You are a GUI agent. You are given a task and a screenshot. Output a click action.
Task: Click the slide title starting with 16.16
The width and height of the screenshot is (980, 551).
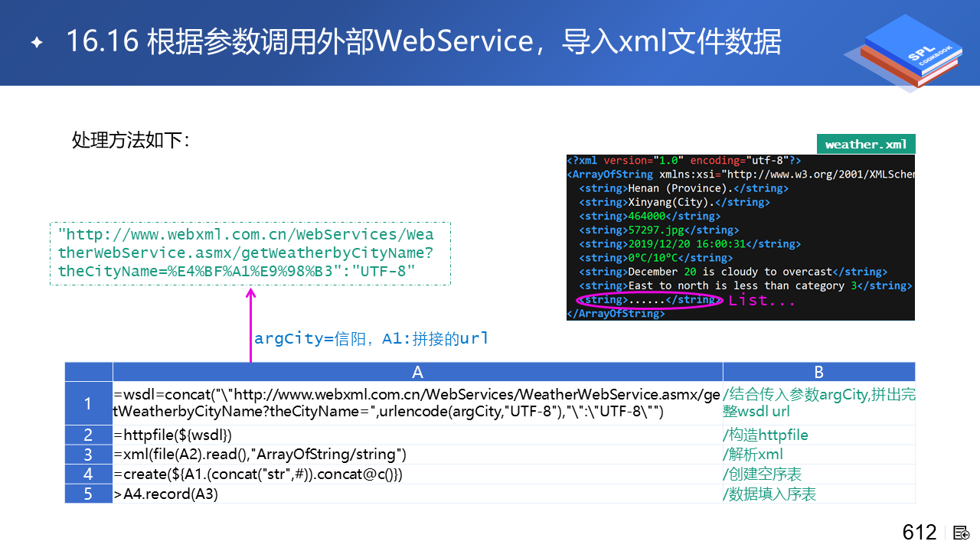(423, 41)
